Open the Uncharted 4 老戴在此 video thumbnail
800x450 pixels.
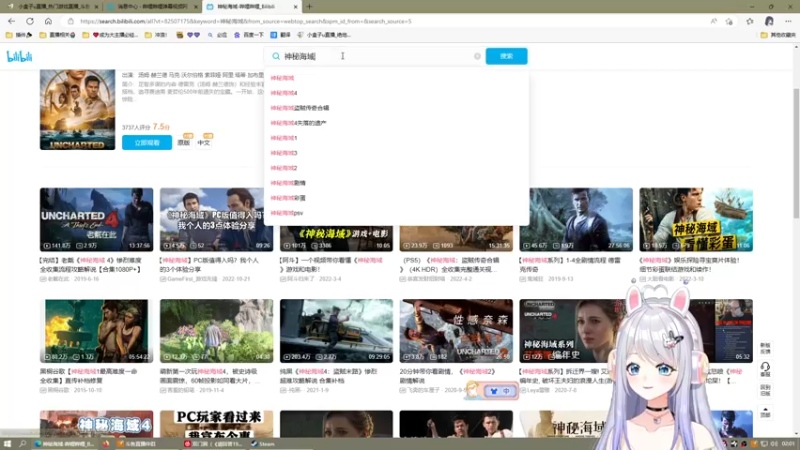(96, 219)
